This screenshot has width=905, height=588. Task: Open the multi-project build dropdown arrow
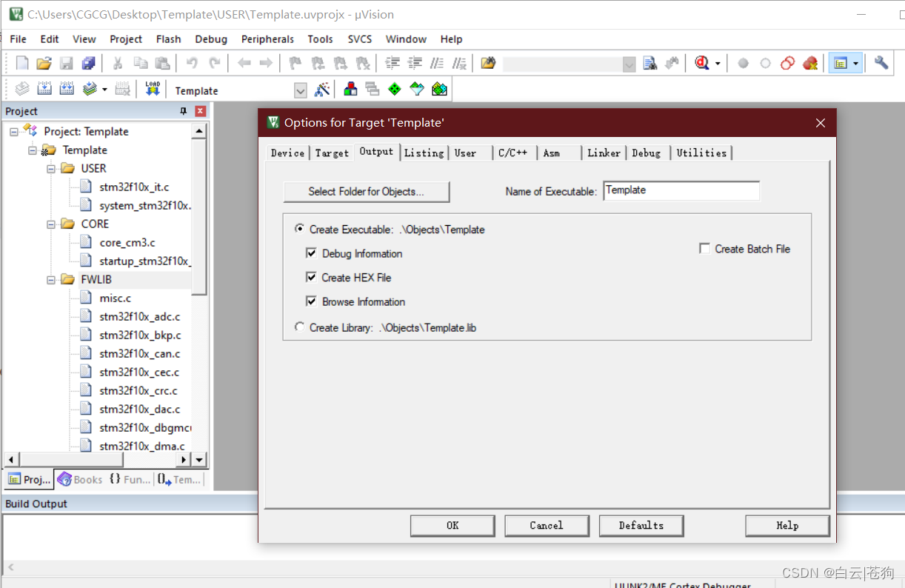(x=104, y=90)
